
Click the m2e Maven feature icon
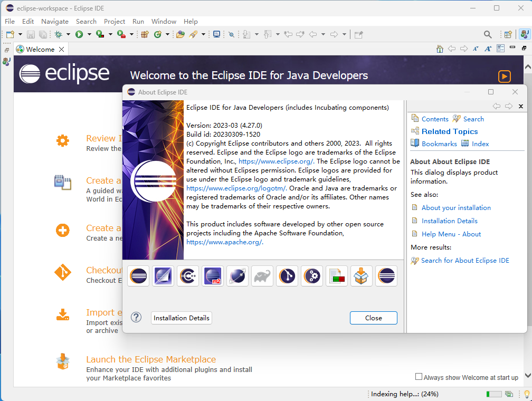212,276
